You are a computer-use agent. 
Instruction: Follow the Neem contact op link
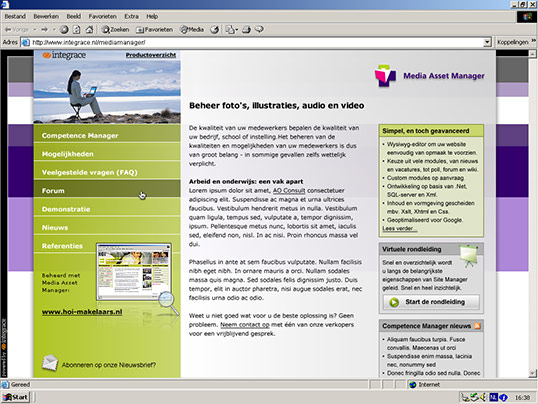click(245, 325)
